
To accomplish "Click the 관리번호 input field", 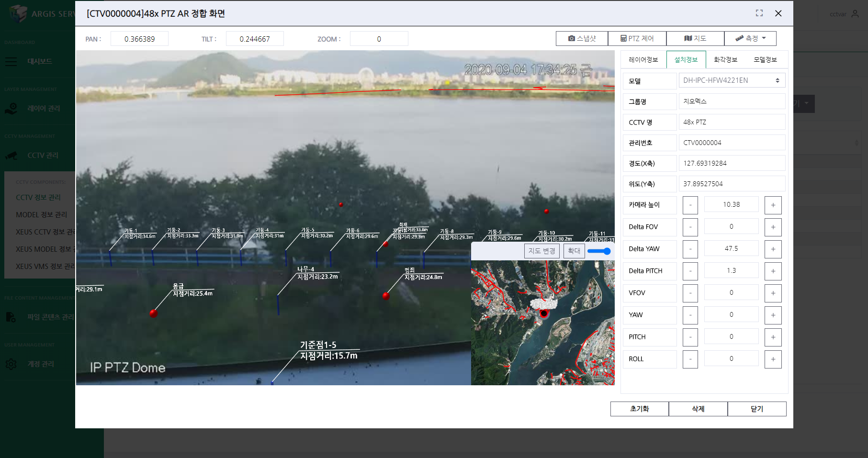I will [x=732, y=143].
